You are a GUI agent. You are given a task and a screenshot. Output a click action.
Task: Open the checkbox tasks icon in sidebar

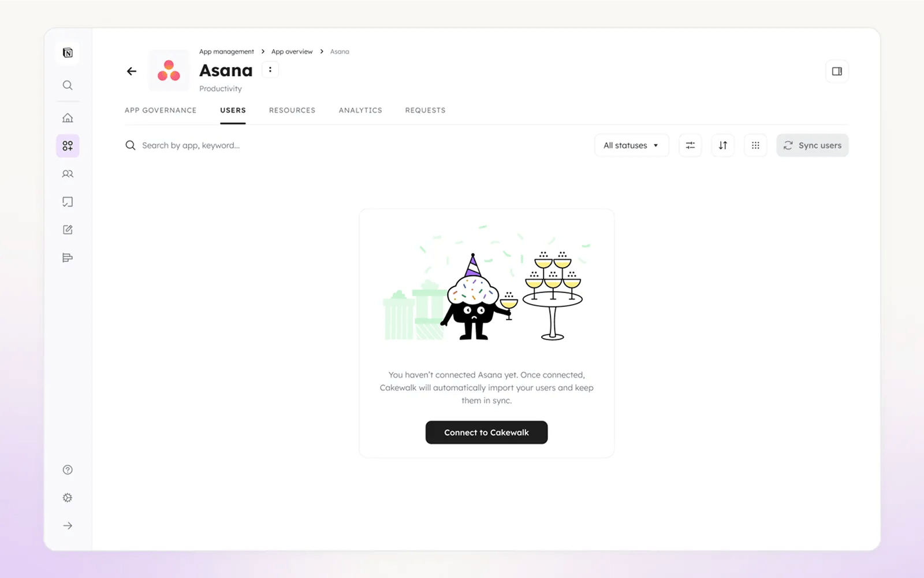[x=68, y=202]
